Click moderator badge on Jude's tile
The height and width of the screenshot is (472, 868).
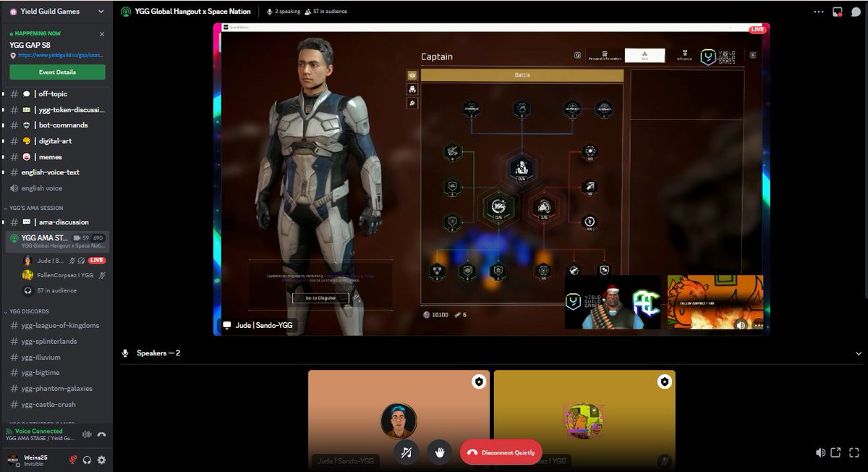point(479,382)
